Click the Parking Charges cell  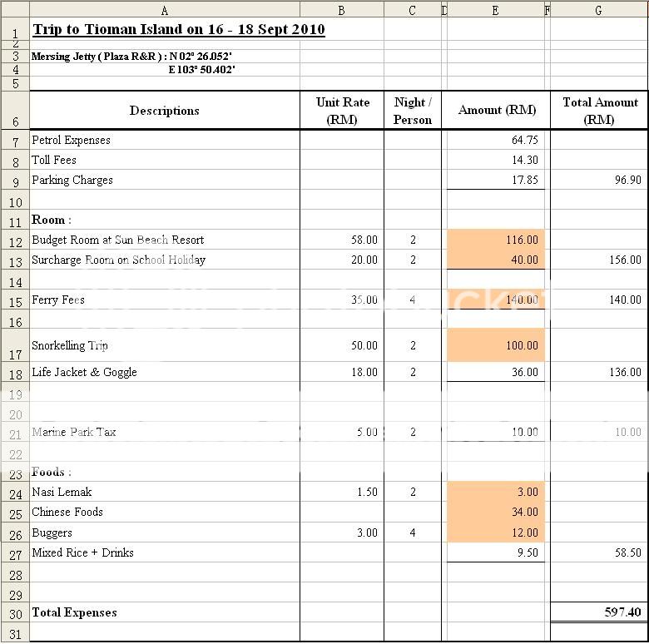165,180
